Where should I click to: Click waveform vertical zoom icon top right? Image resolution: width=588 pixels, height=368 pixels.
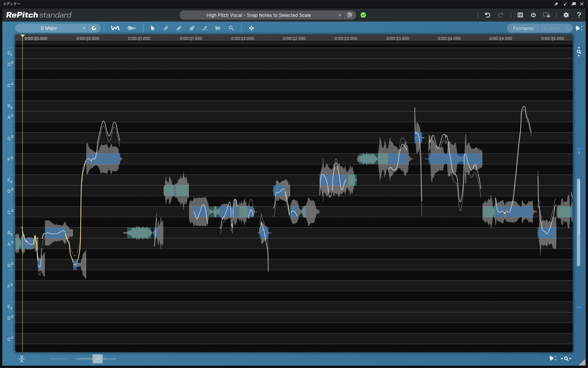click(x=579, y=28)
